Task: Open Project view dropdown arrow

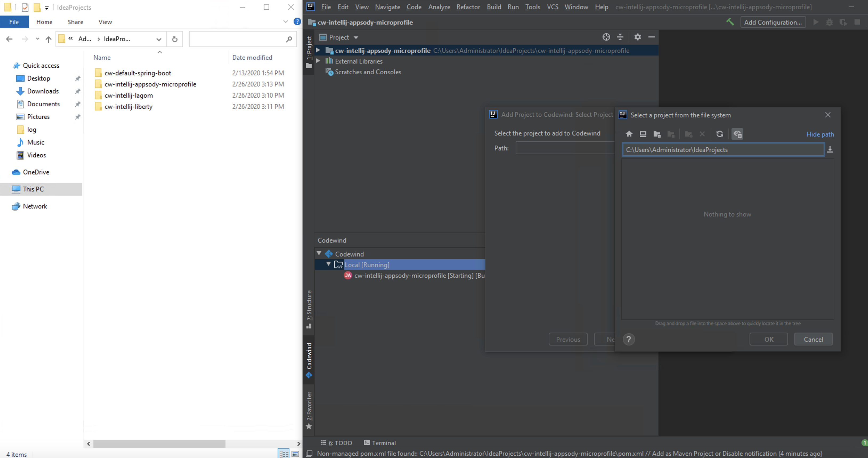Action: 356,37
